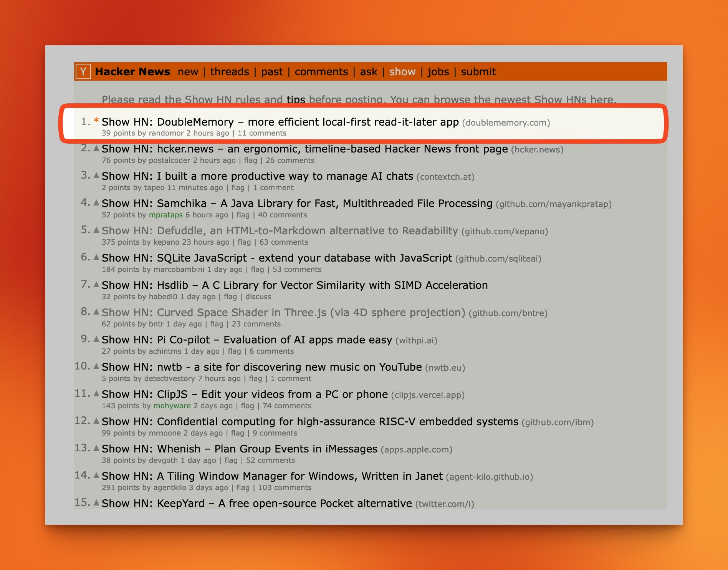This screenshot has width=728, height=570.
Task: Upvote the Whenish group events post
Action: [96, 448]
